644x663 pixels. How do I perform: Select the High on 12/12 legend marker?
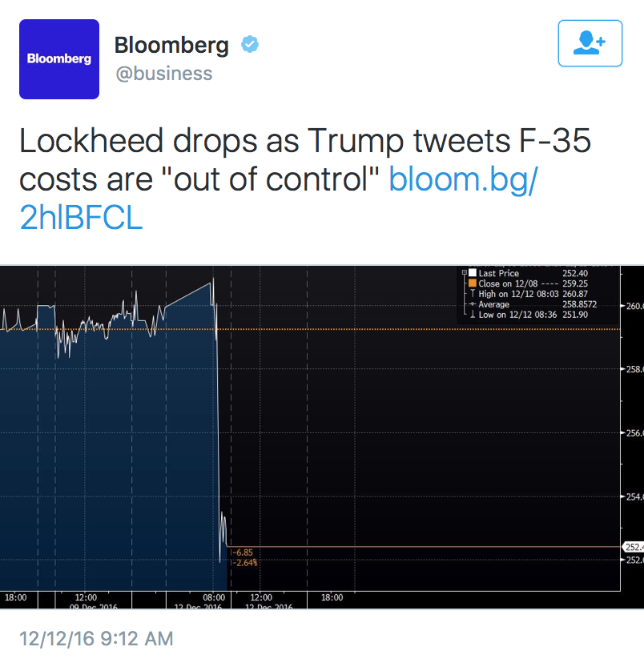point(473,293)
